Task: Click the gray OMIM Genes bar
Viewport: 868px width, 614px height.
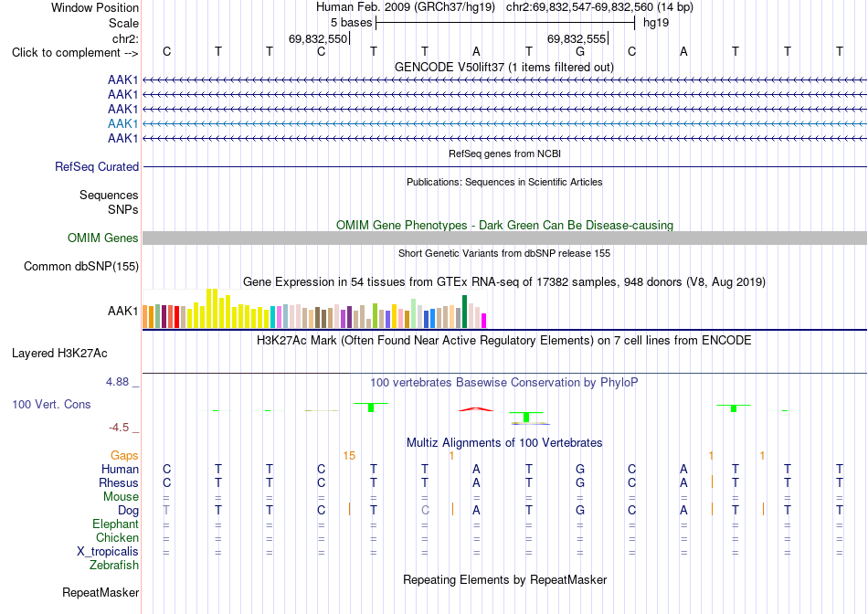Action: tap(505, 238)
